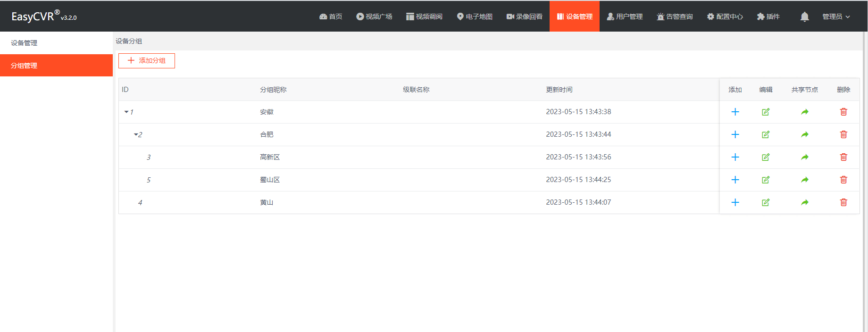Screen dimensions: 868x332
Task: Open the notifications bell
Action: pos(804,17)
